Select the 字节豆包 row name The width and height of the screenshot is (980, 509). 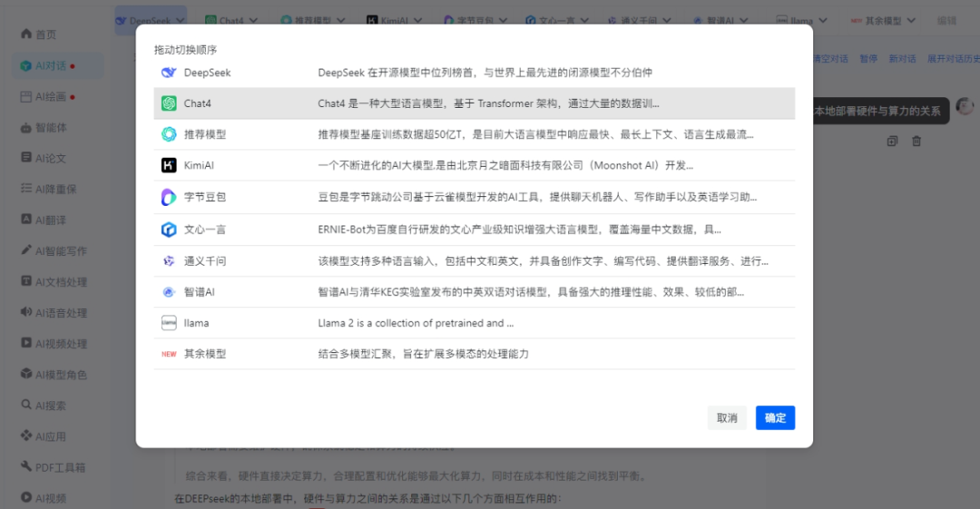click(204, 197)
